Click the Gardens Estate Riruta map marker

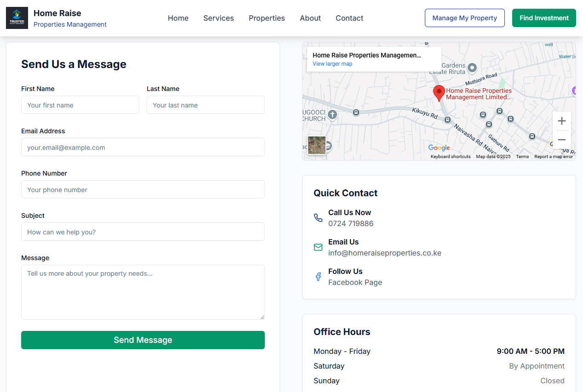472,68
